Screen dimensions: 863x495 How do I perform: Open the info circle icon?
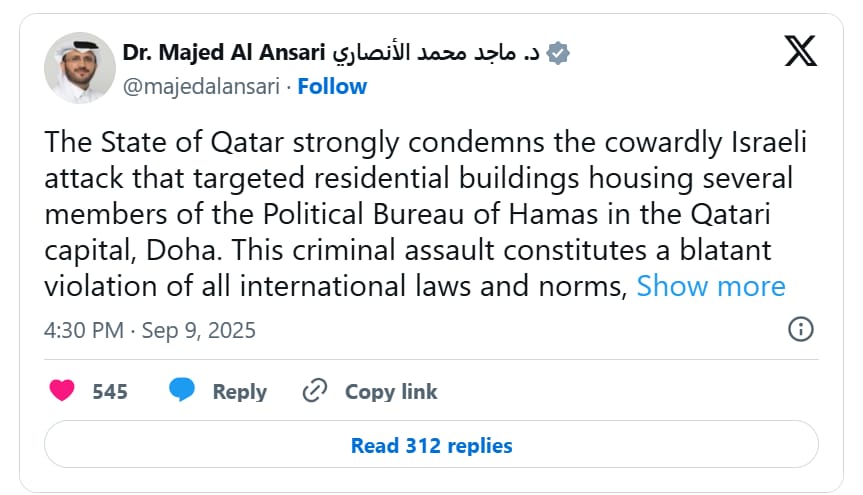click(x=800, y=330)
